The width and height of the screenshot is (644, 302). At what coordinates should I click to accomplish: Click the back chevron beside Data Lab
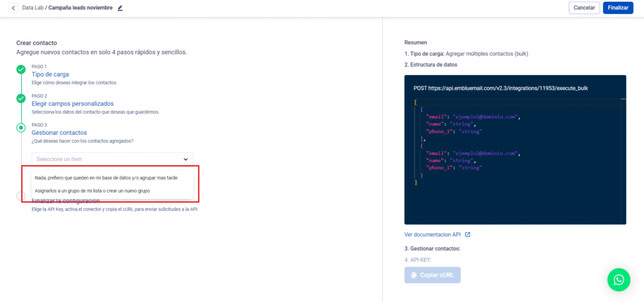pos(14,8)
